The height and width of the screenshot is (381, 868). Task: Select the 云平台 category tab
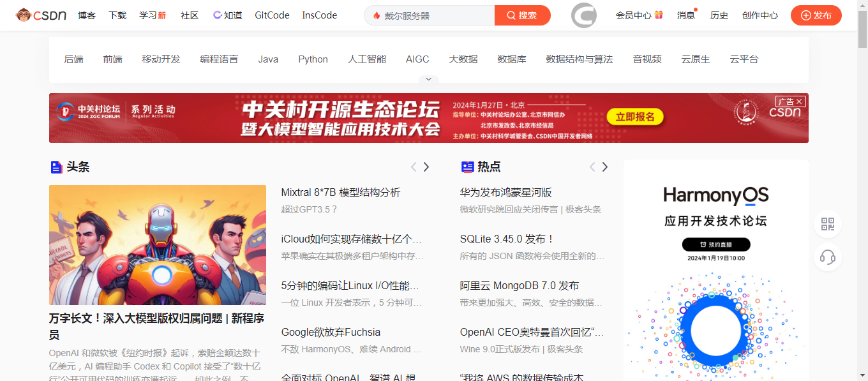(x=744, y=59)
